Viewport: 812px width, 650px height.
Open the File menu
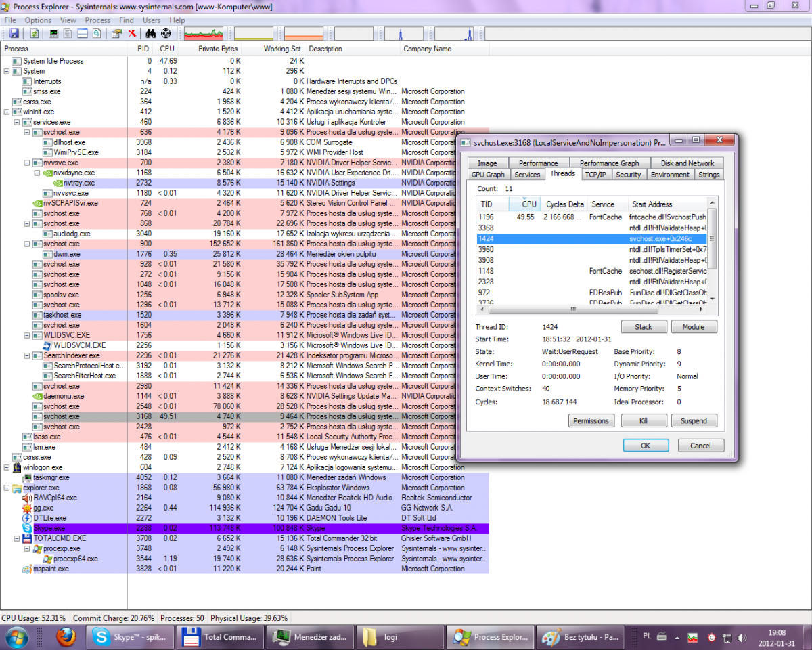point(10,20)
